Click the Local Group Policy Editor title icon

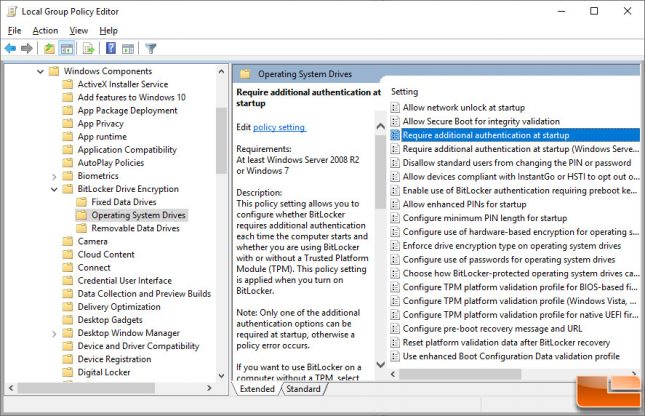[x=12, y=12]
